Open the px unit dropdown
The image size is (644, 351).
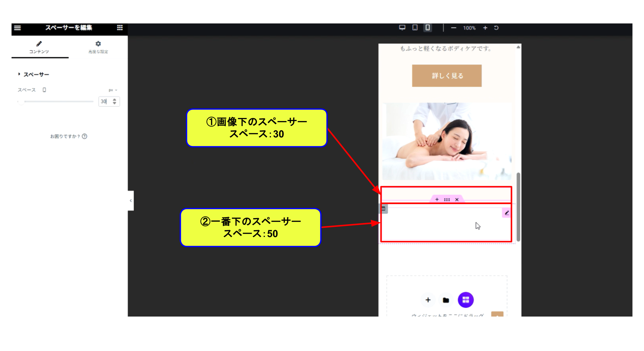point(113,90)
